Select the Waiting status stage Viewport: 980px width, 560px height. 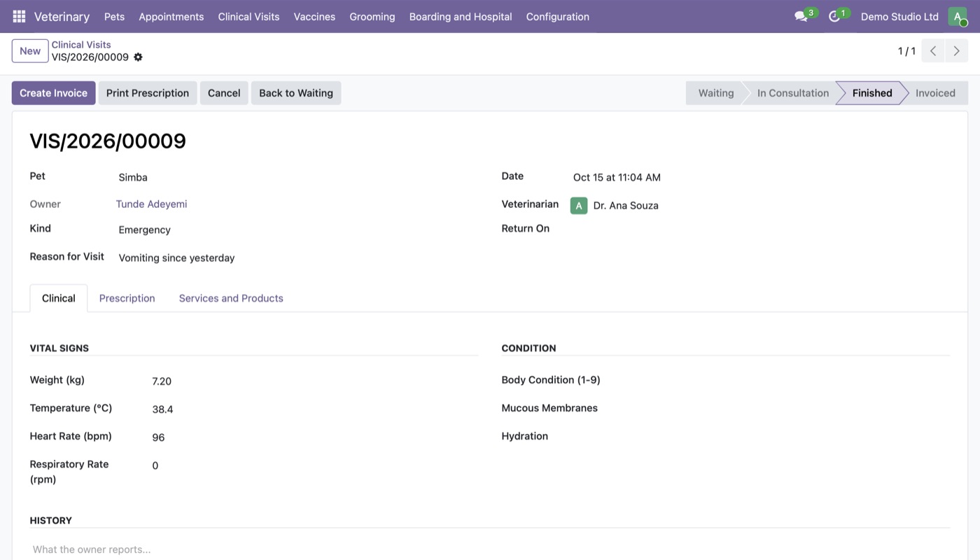click(716, 93)
